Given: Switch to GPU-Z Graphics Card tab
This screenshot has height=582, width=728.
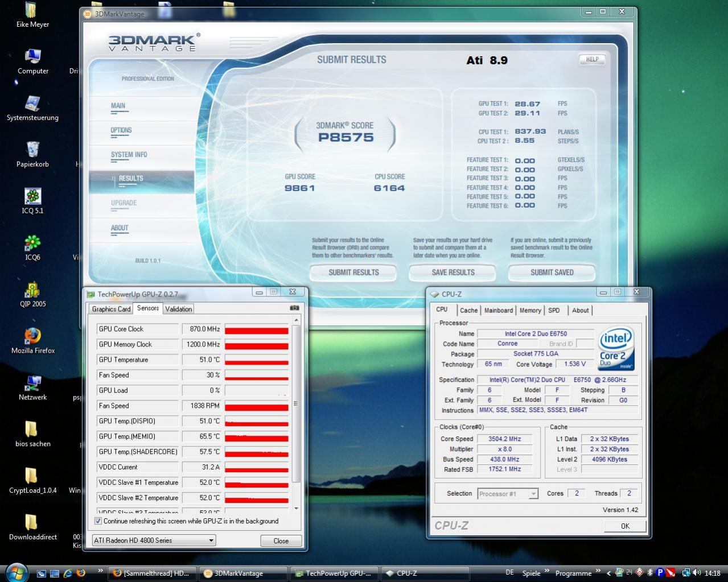Looking at the screenshot, I should 111,309.
